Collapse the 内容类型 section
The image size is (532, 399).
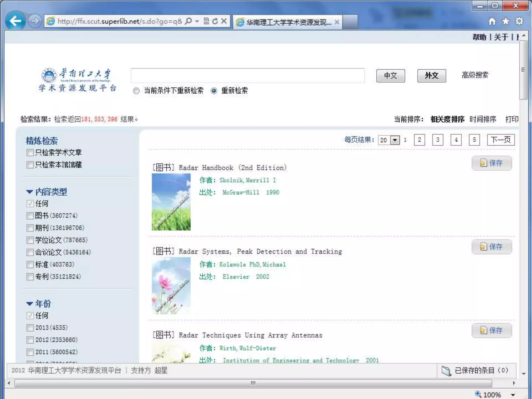(x=30, y=192)
